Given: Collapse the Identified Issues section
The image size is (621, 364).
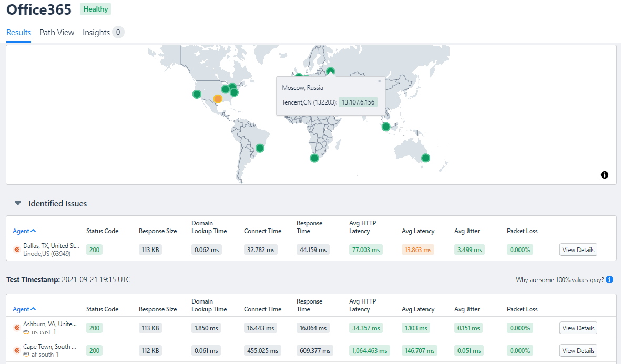Looking at the screenshot, I should [18, 203].
